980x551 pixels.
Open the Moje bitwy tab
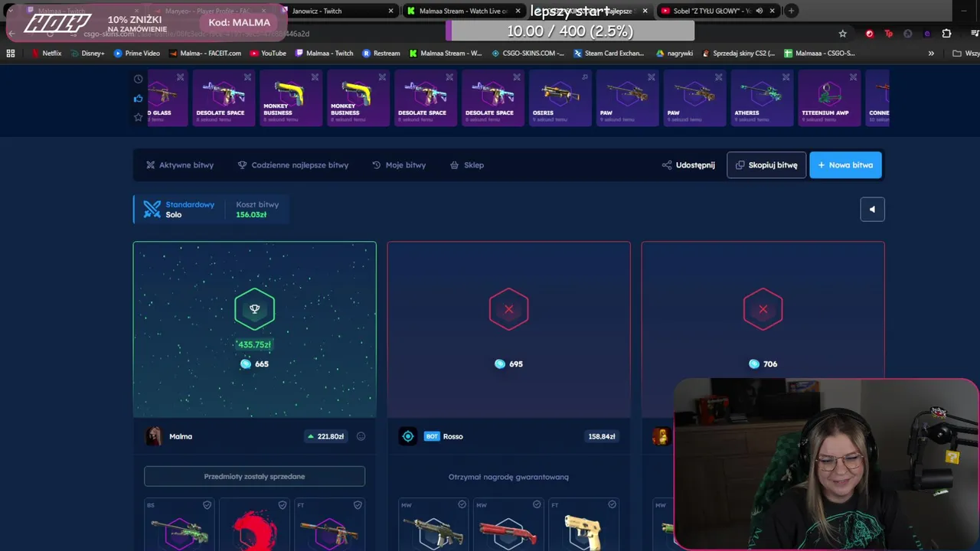(x=399, y=165)
